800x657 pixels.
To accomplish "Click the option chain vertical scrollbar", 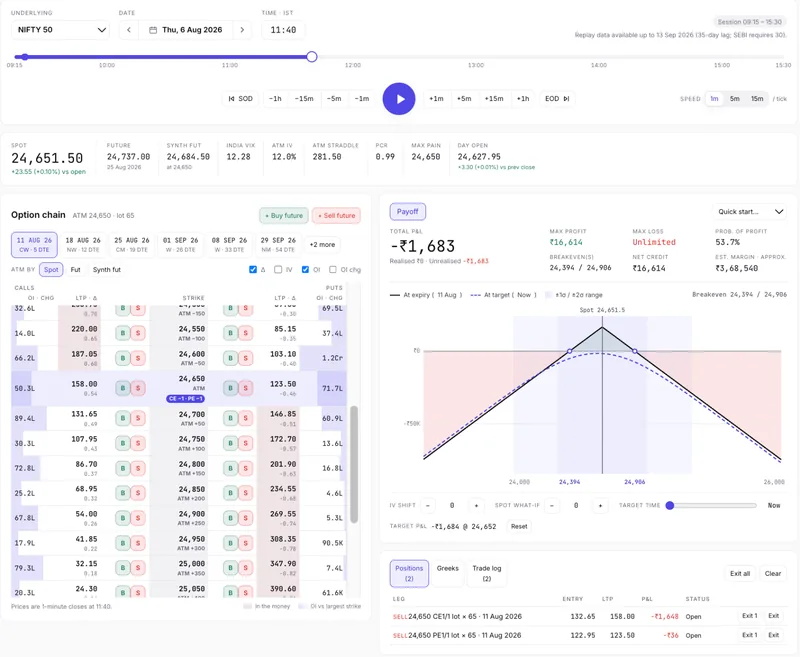I will click(354, 464).
